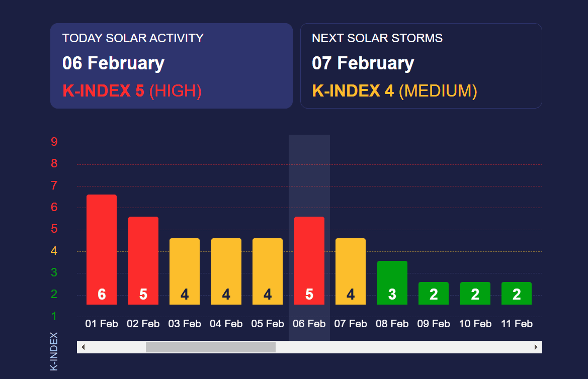Click the scrollbar right arrow
Screen dimensions: 588x379
(536, 347)
